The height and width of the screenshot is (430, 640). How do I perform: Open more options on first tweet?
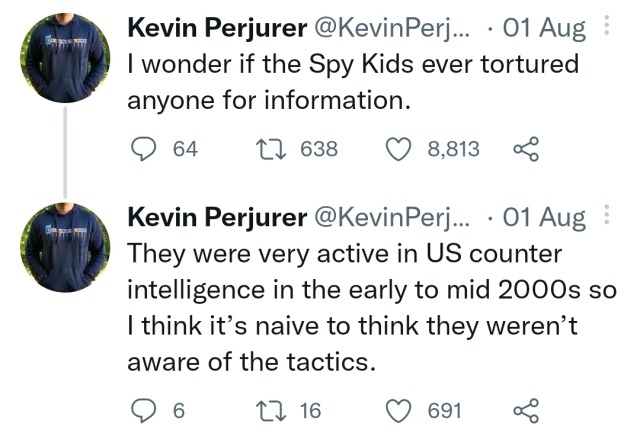coord(608,27)
